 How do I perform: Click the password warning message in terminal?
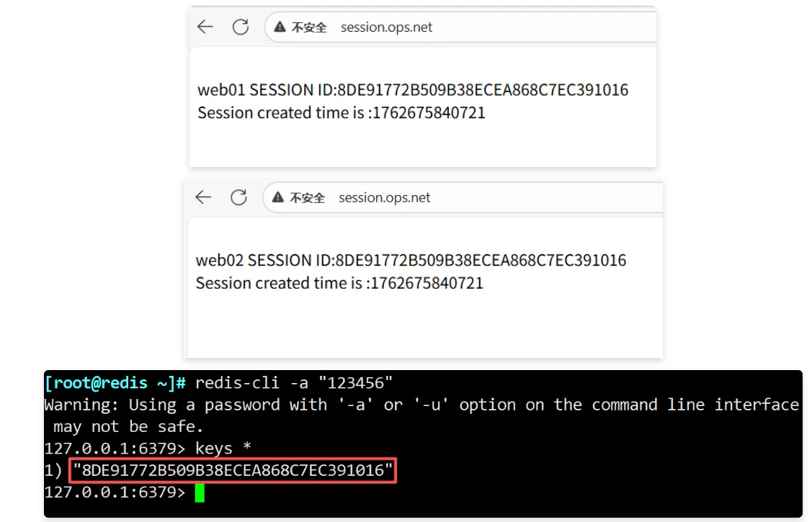pyautogui.click(x=421, y=415)
